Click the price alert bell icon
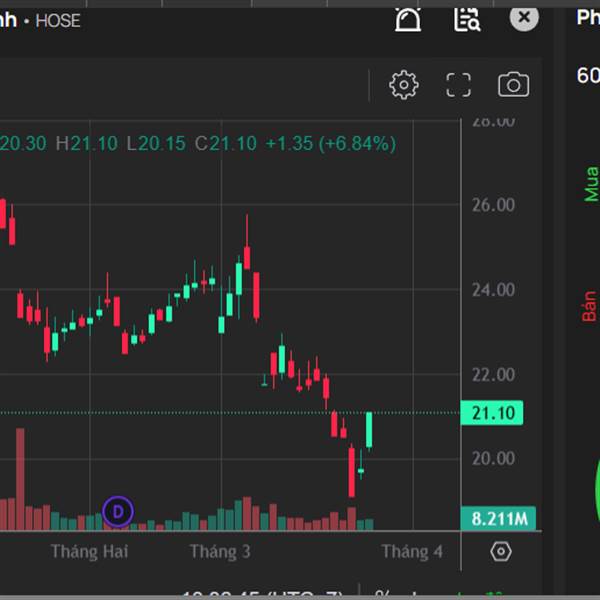 (408, 20)
